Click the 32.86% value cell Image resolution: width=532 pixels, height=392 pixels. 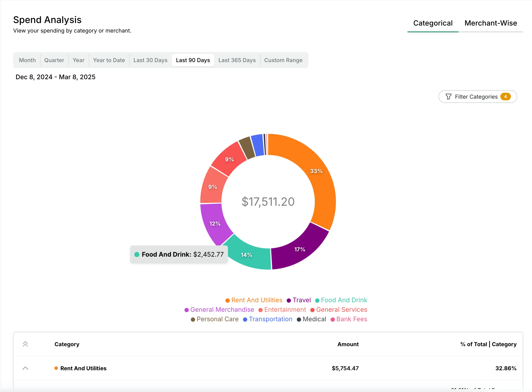point(506,368)
